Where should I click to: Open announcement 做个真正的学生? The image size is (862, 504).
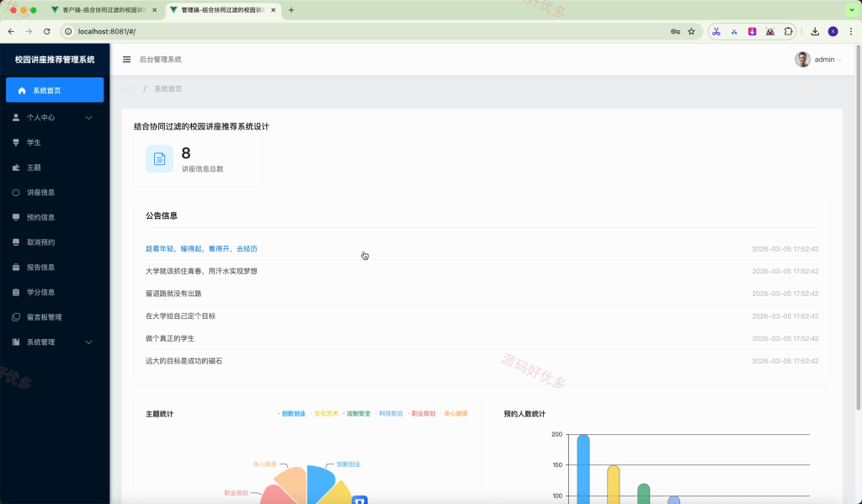click(170, 338)
